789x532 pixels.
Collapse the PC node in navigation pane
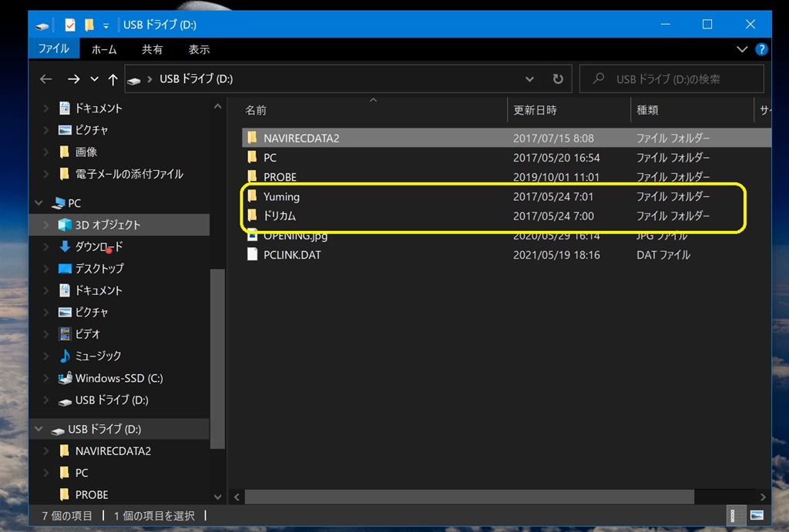pos(39,203)
